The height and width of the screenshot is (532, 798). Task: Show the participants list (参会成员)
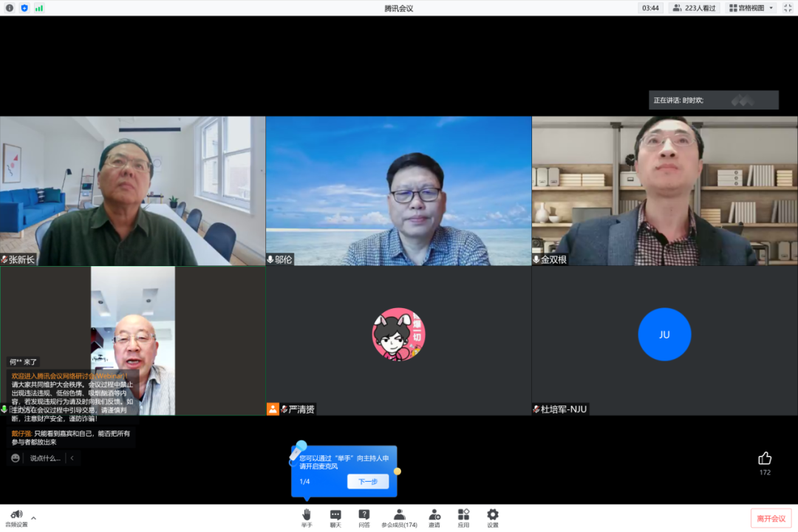(399, 514)
